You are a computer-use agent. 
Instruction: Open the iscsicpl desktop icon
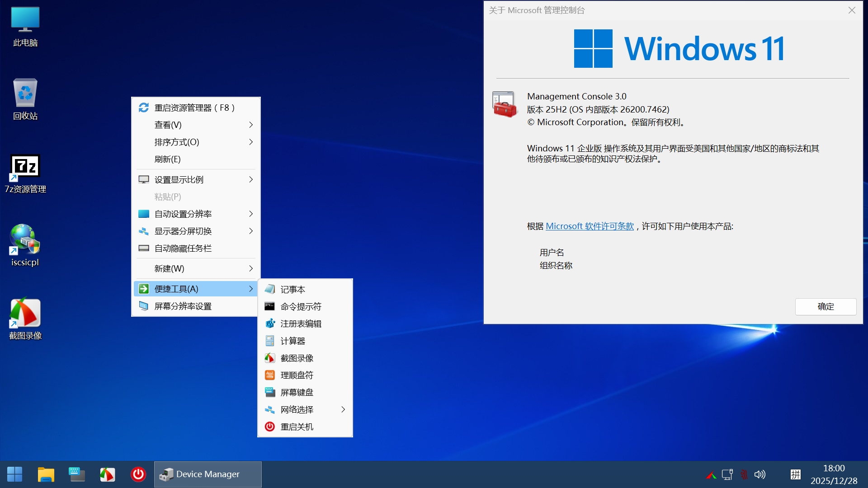[x=25, y=239]
